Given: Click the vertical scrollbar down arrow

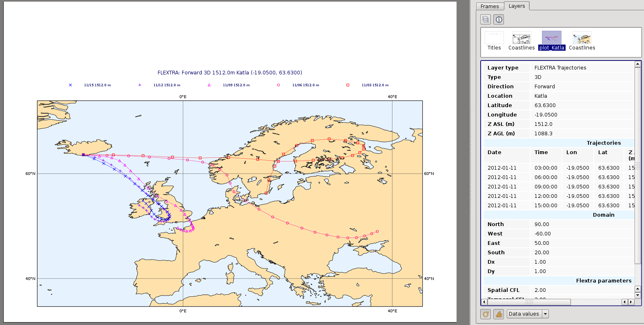Looking at the screenshot, I should tap(638, 295).
